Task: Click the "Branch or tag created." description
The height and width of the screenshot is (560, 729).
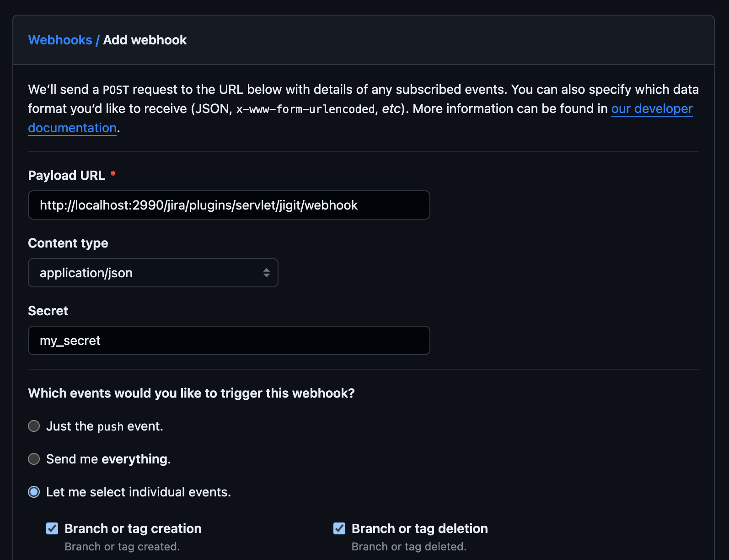Action: coord(122,547)
